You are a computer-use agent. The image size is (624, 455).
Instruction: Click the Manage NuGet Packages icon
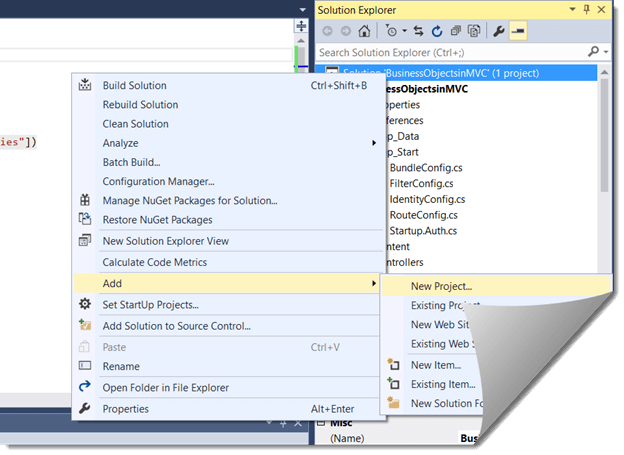[85, 199]
